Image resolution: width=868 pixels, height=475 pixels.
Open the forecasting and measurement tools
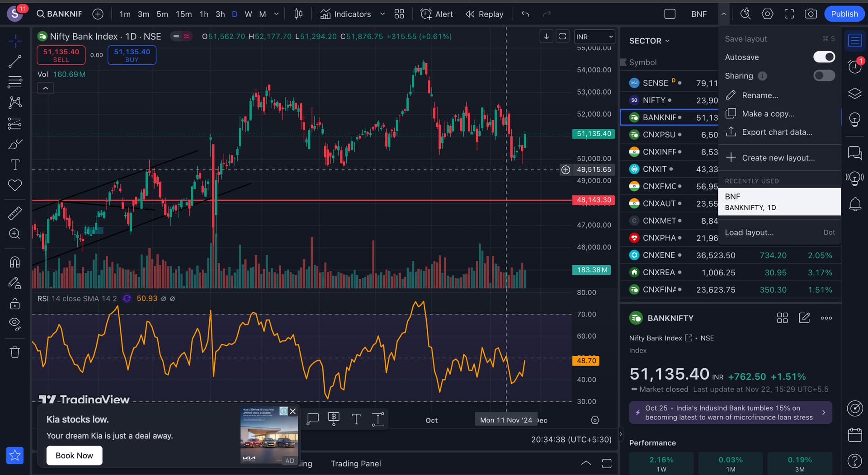pyautogui.click(x=15, y=123)
